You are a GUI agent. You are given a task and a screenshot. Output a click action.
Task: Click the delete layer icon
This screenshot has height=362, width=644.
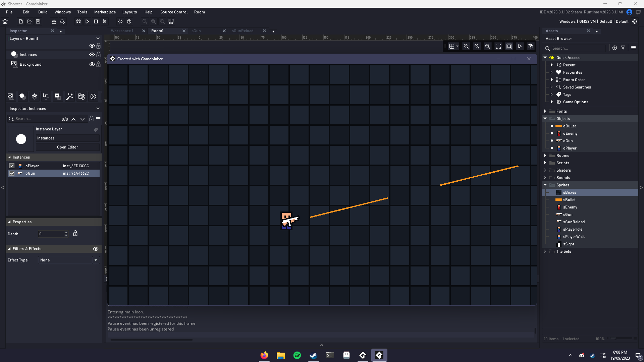click(93, 97)
